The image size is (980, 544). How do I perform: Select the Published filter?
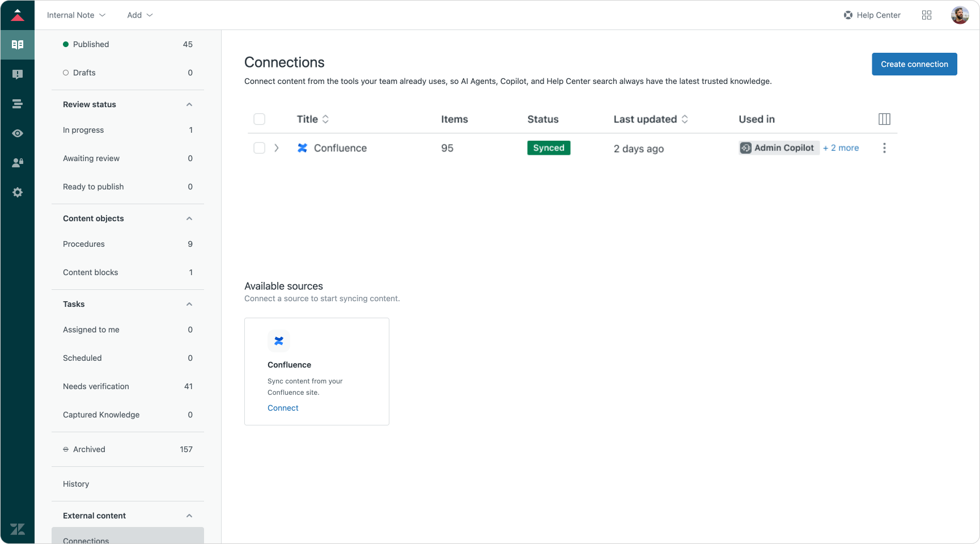click(x=128, y=44)
